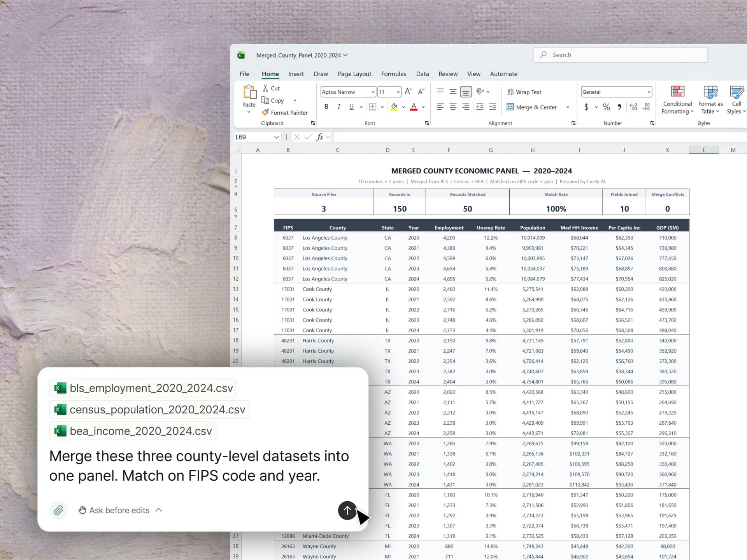Screen dimensions: 747x560
Task: Select the Format Painter icon
Action: (x=266, y=112)
